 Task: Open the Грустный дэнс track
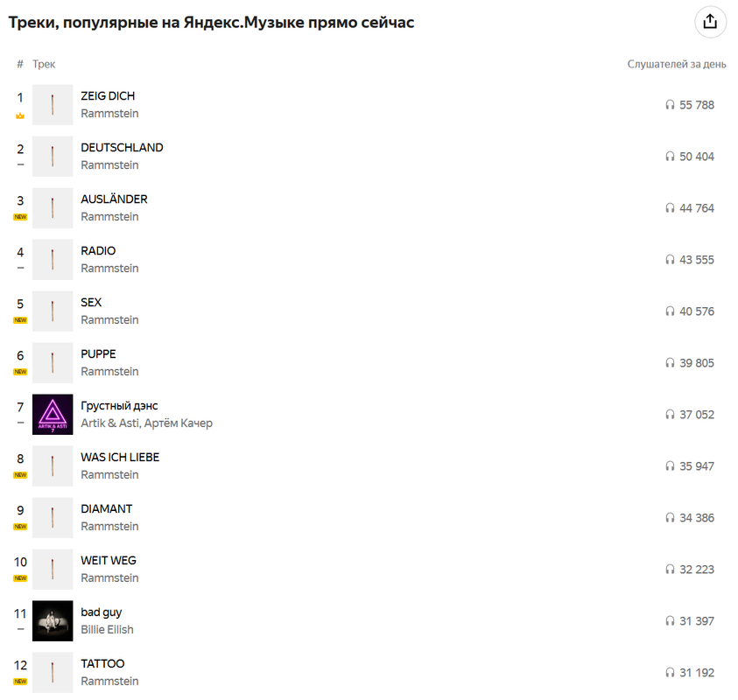click(119, 406)
